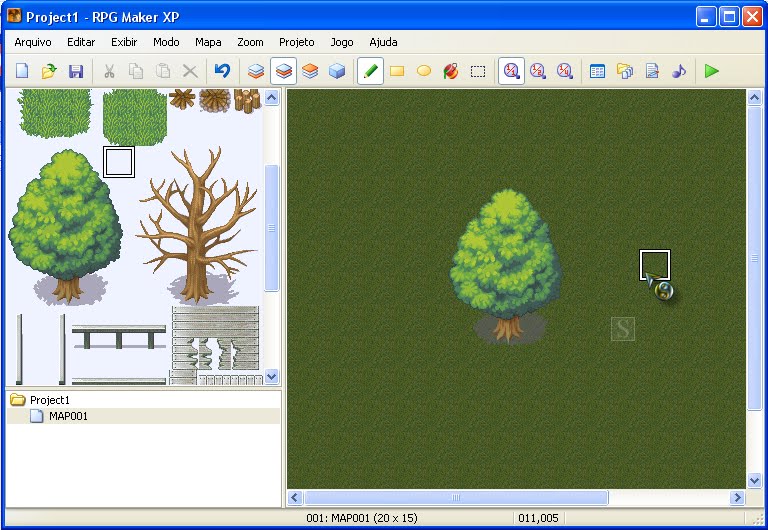Viewport: 768px width, 530px height.
Task: Start playtest with the green play button
Action: click(x=712, y=71)
